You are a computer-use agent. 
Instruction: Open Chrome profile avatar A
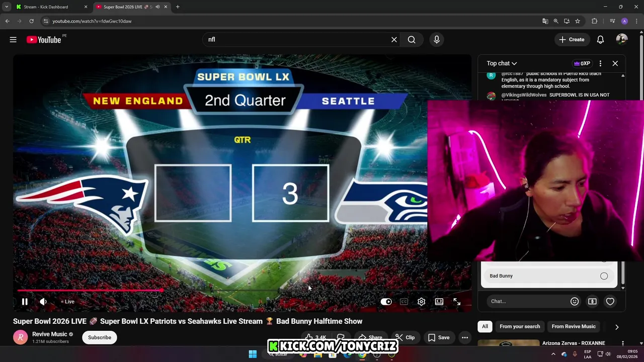[x=624, y=21]
